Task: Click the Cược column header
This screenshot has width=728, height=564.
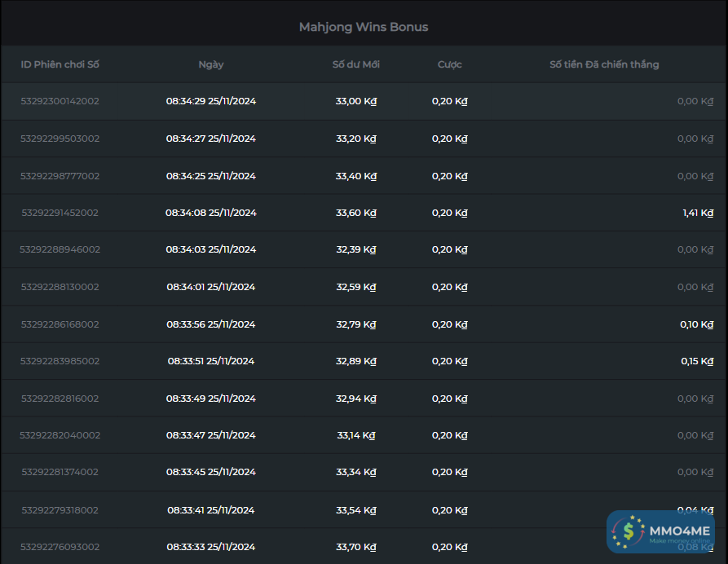Action: (449, 64)
